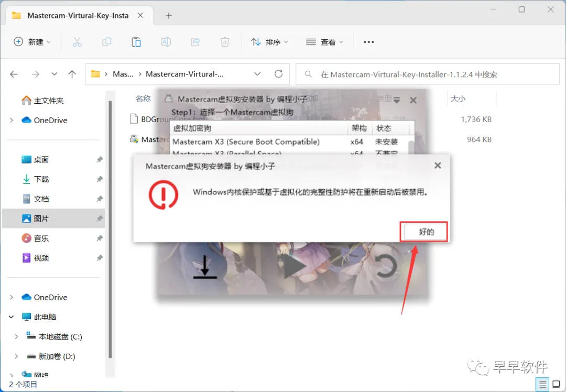This screenshot has width=566, height=392.
Task: Expand the lower OneDrive tree node
Action: pyautogui.click(x=12, y=297)
